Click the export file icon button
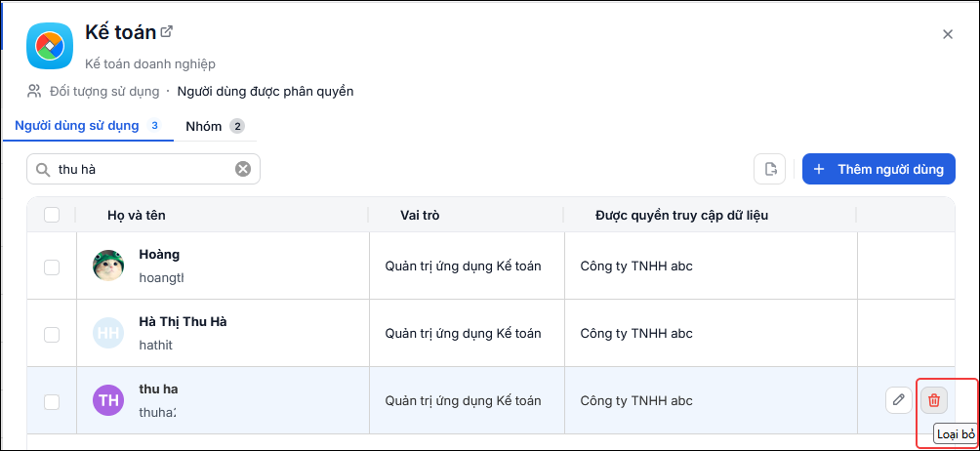The height and width of the screenshot is (451, 980). [x=769, y=169]
